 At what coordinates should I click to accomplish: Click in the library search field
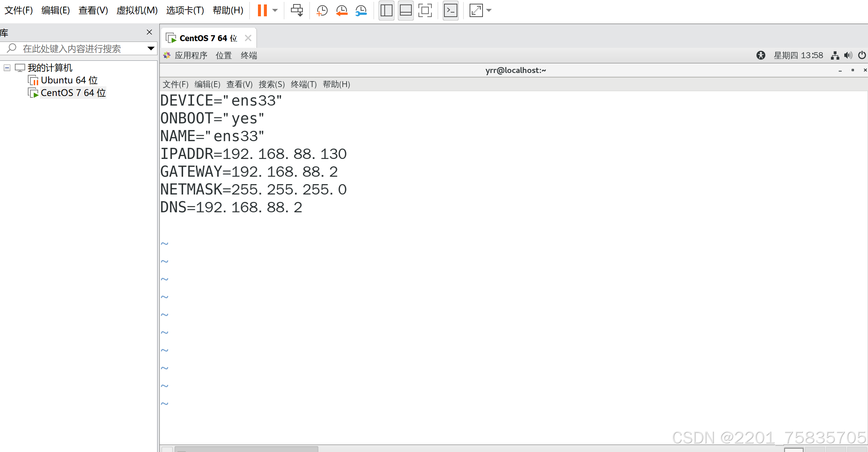point(74,48)
